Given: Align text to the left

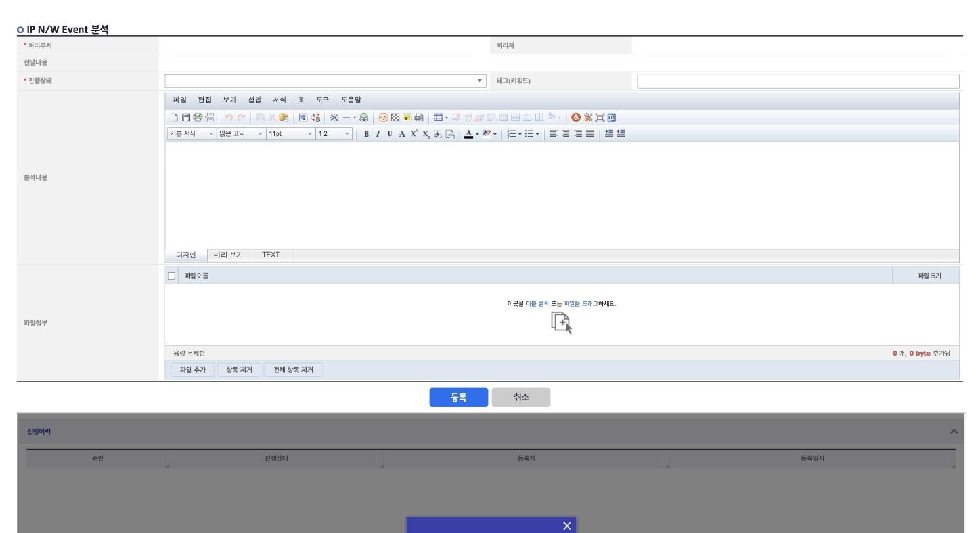Looking at the screenshot, I should (x=554, y=134).
